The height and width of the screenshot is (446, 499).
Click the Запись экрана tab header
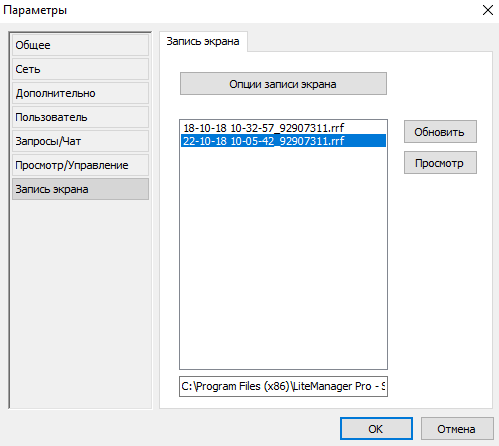203,41
